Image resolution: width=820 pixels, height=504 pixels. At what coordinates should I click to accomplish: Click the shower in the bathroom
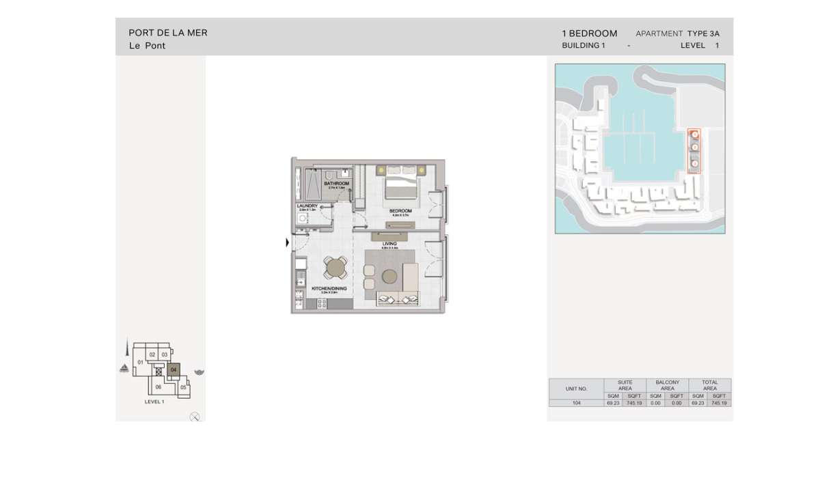pyautogui.click(x=312, y=184)
